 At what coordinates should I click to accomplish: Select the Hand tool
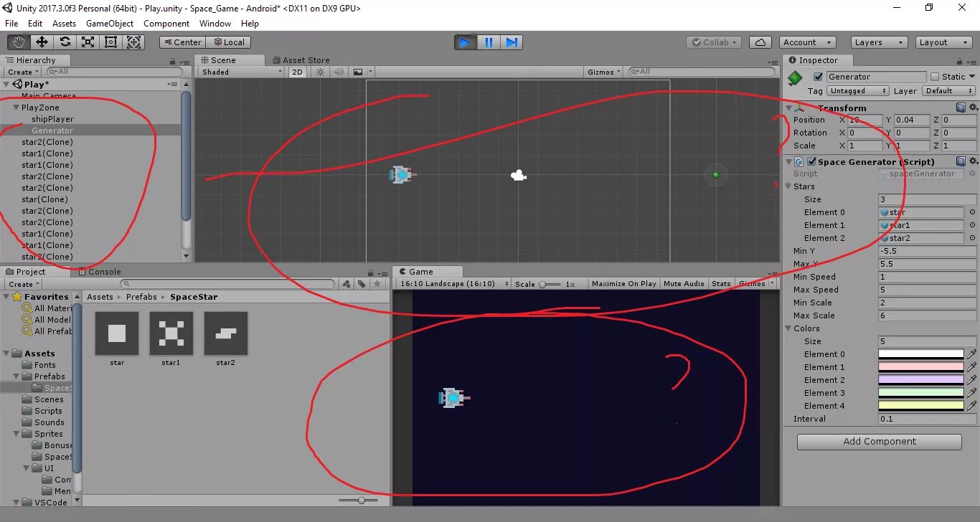18,42
